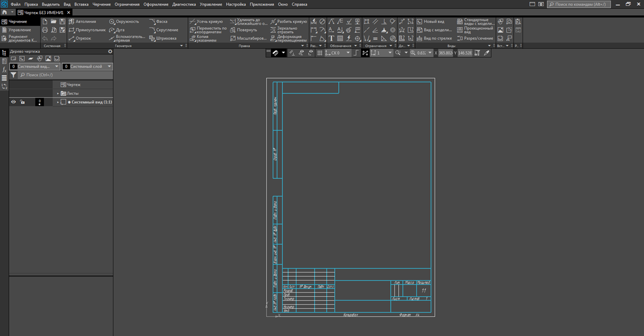The width and height of the screenshot is (644, 336).
Task: Select the Отрезок tool
Action: (x=80, y=38)
